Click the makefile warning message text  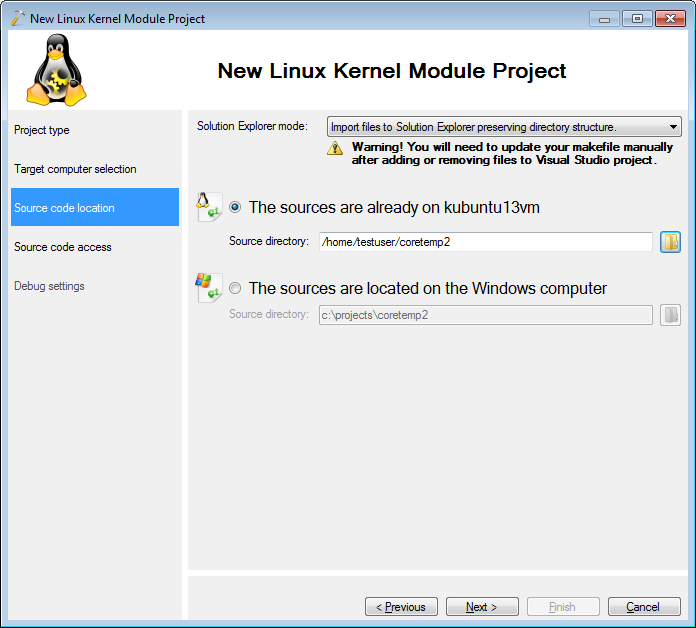(x=512, y=153)
